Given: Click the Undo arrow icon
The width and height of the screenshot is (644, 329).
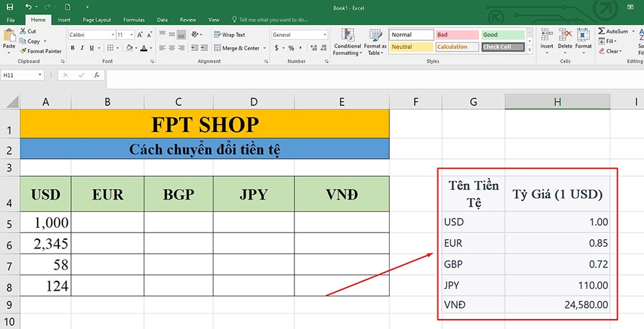Looking at the screenshot, I should click(28, 7).
